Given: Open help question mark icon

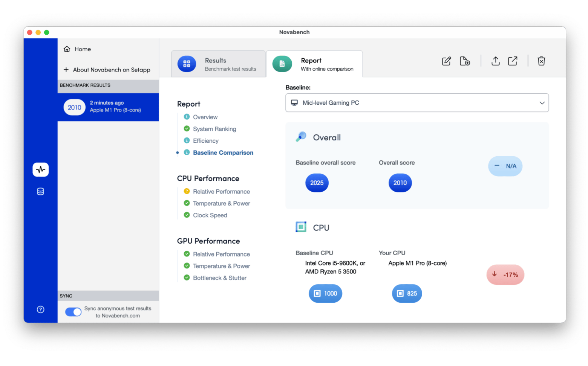Looking at the screenshot, I should click(40, 310).
